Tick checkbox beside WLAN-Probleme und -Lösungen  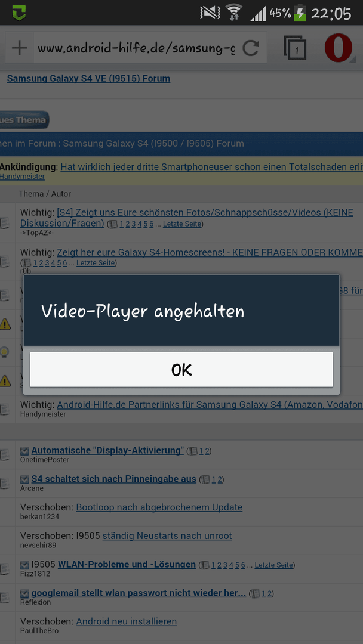coord(24,565)
